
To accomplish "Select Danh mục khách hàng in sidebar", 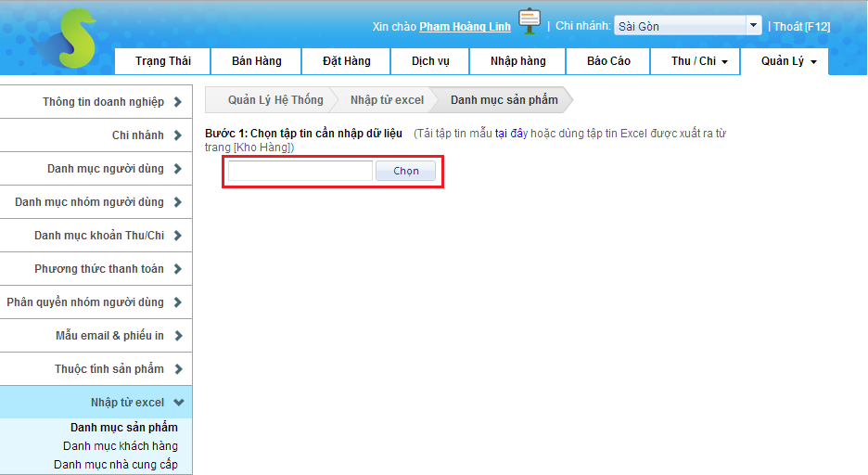I will pyautogui.click(x=121, y=446).
